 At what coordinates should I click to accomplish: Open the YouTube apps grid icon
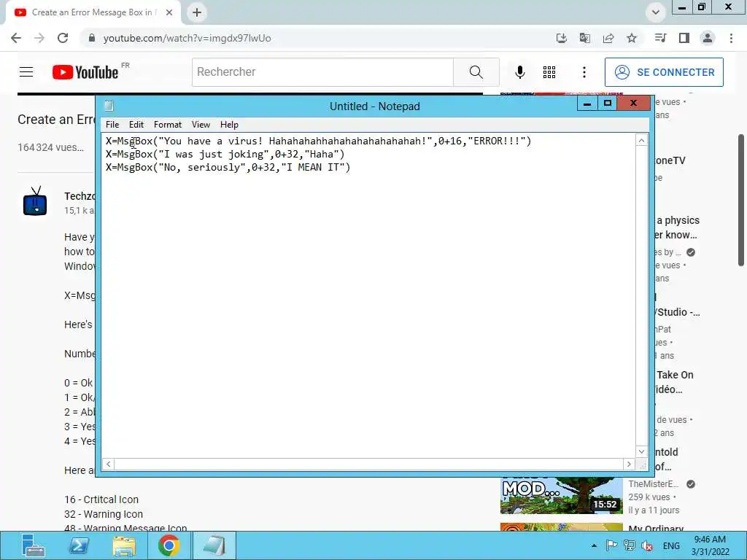pos(549,72)
